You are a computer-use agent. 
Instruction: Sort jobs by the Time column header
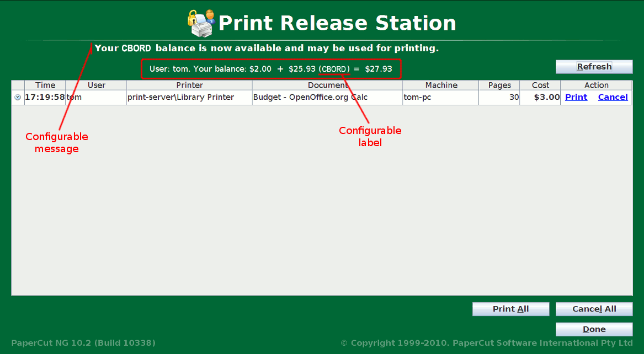click(45, 85)
